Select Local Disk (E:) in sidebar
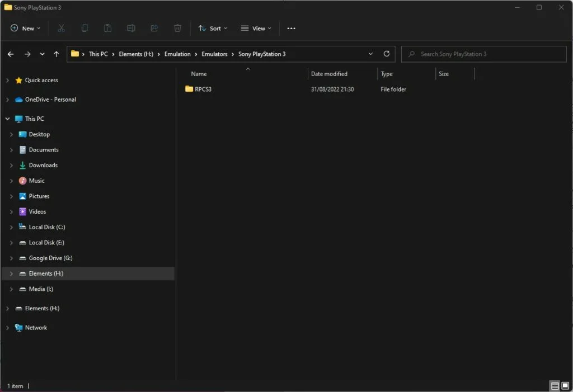Screen dimensions: 573x392 (x=46, y=243)
